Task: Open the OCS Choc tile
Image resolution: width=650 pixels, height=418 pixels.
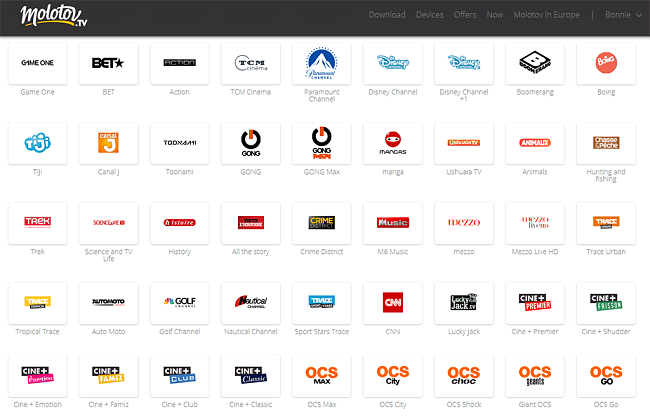Action: (464, 376)
